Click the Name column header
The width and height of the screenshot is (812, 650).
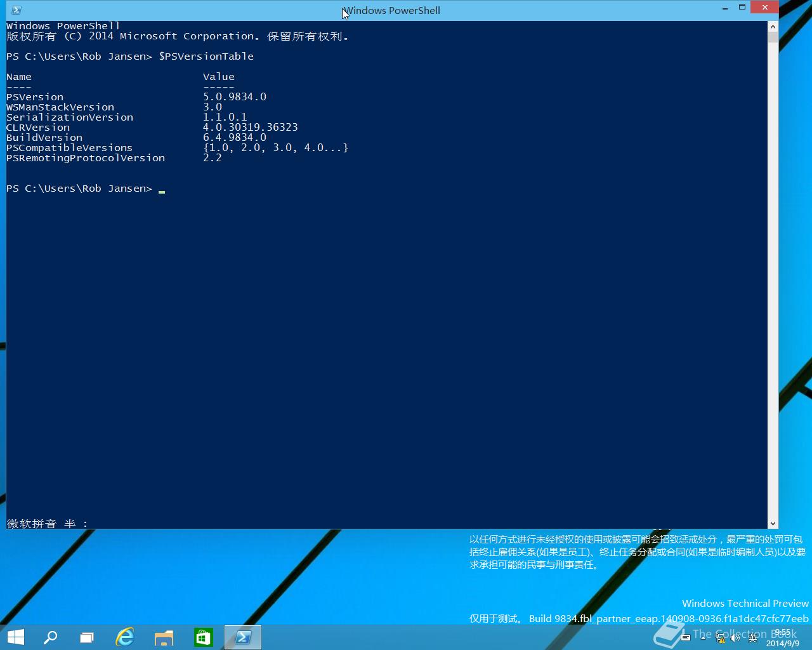pyautogui.click(x=19, y=77)
